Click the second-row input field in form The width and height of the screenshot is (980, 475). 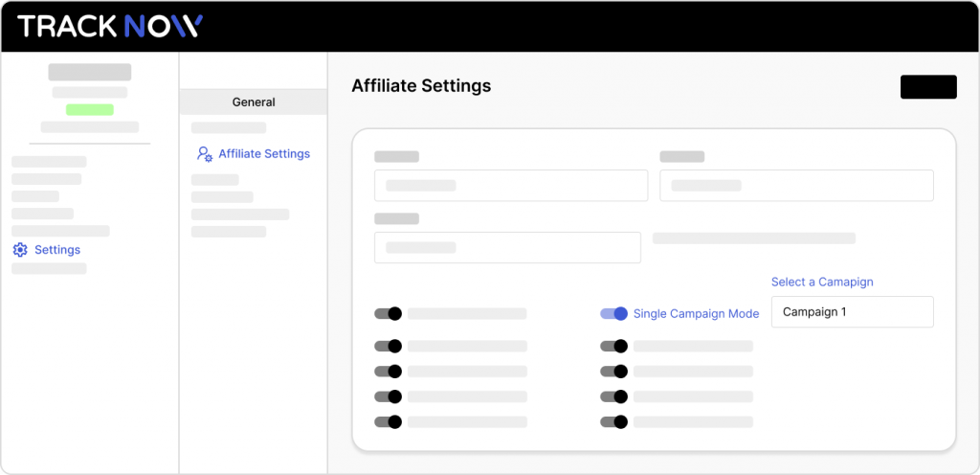click(x=507, y=247)
